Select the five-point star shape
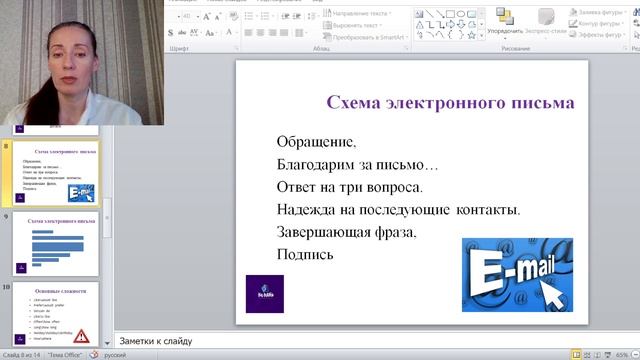Viewport: 640px width, 360px height. click(471, 36)
